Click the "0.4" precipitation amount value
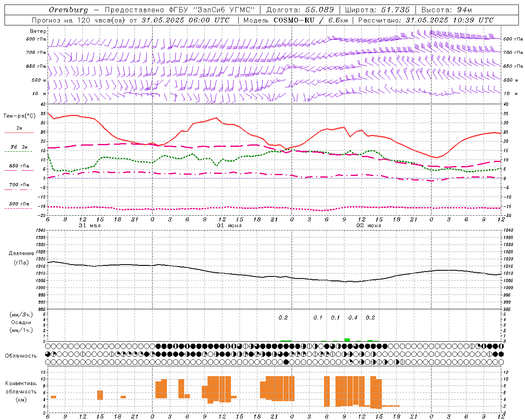The image size is (525, 420). click(x=353, y=317)
